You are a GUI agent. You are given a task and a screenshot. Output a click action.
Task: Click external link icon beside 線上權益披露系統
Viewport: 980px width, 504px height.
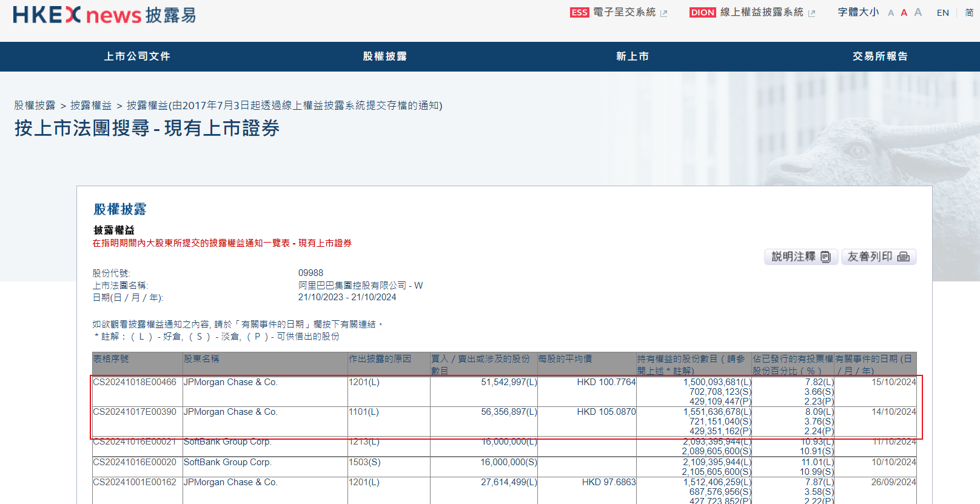pos(812,13)
